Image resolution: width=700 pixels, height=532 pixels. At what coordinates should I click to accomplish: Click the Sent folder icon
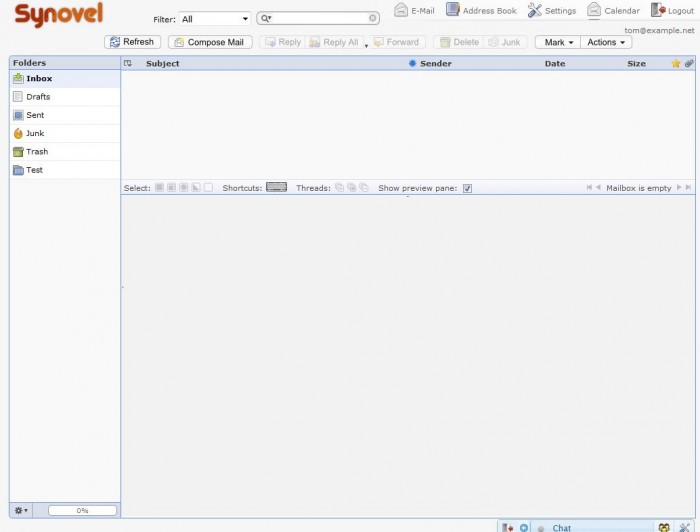(x=18, y=115)
